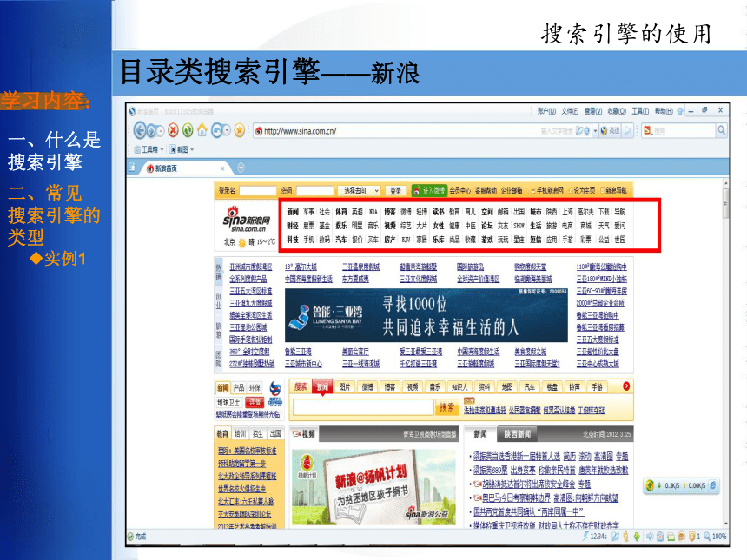Close the 新浪首页 tab
Screen dimensions: 747x560
coord(222,168)
